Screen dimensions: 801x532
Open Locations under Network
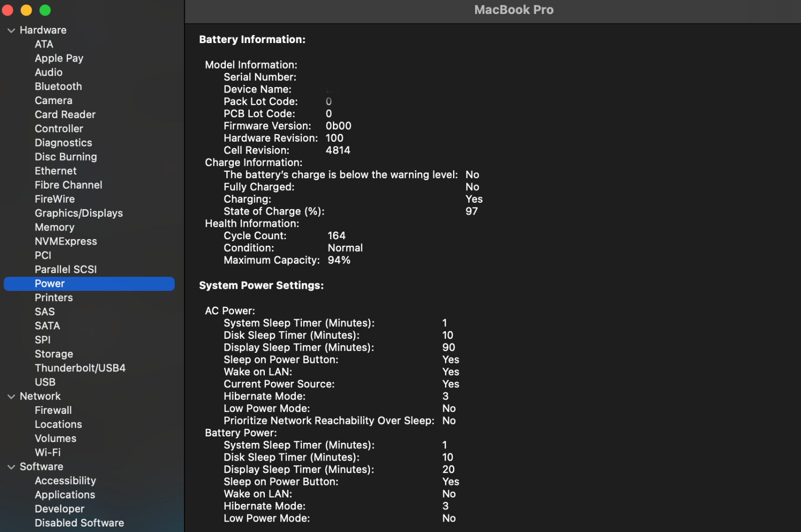pyautogui.click(x=59, y=424)
